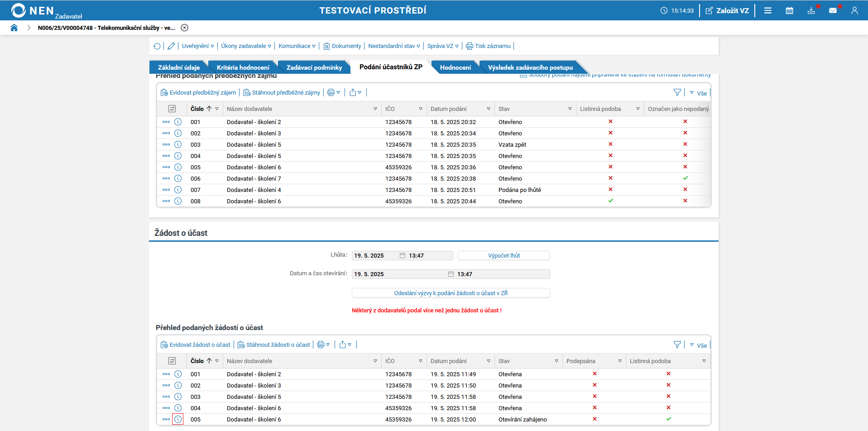Click filter funnel icon in preliminary interests table
Screen dimensions: 868x431
[677, 92]
